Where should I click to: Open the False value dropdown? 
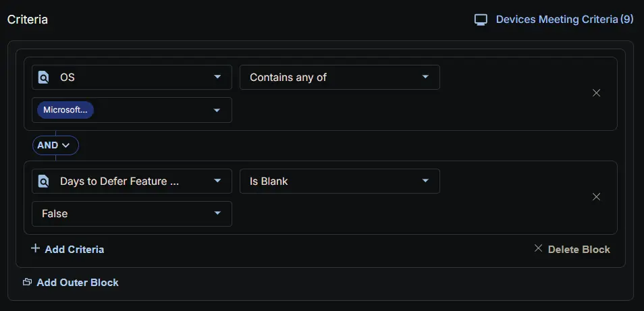pos(132,214)
